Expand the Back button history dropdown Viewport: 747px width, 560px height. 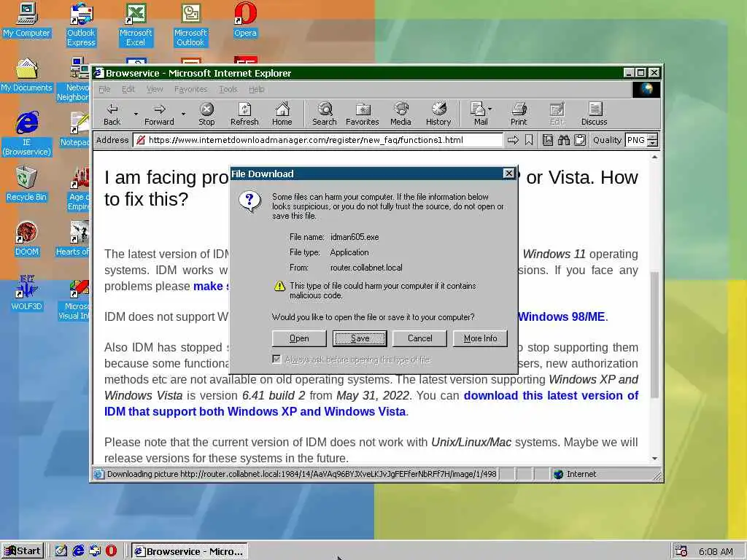pyautogui.click(x=136, y=114)
